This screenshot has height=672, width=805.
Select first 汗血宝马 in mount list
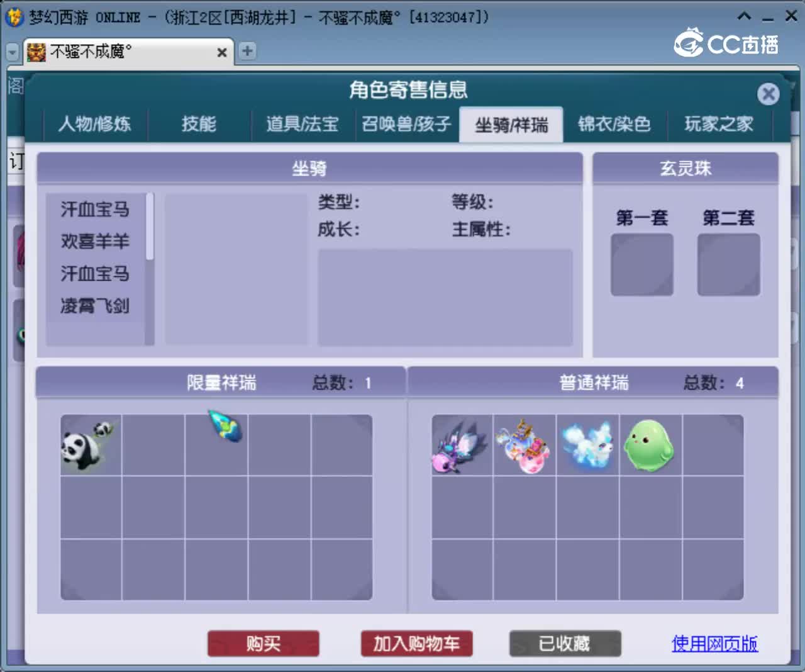pos(95,209)
